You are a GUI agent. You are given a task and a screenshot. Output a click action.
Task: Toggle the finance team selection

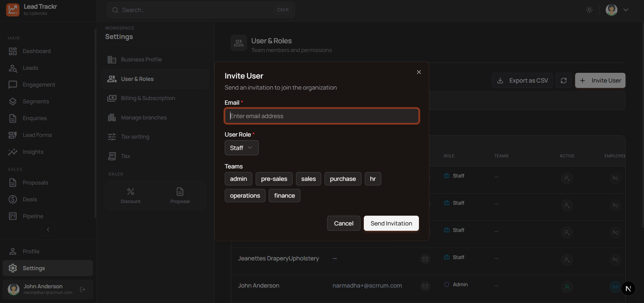[284, 195]
